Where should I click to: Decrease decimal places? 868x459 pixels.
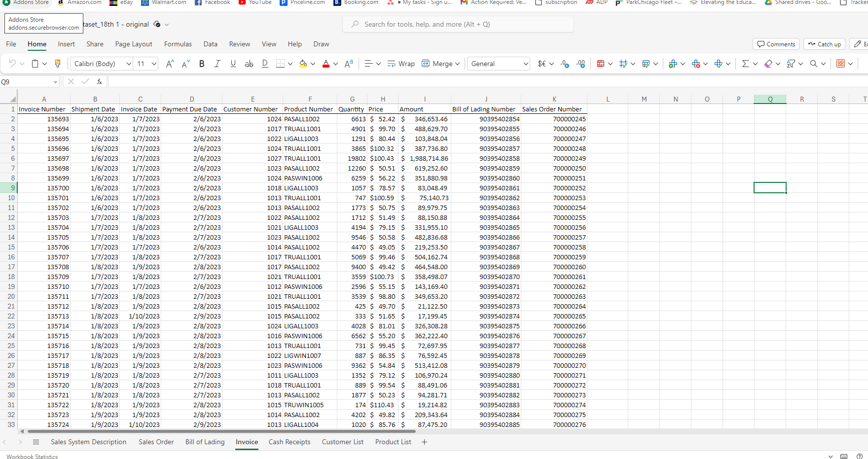pyautogui.click(x=581, y=64)
